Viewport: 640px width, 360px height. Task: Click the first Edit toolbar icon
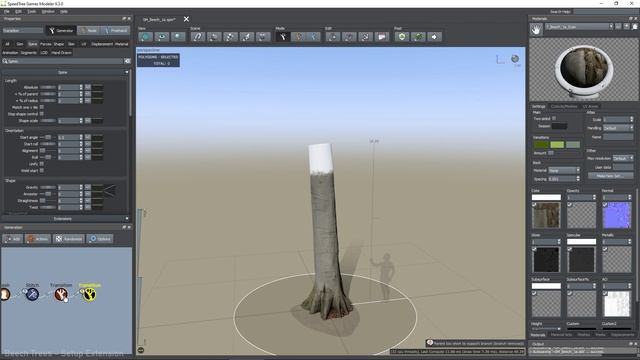pos(333,37)
